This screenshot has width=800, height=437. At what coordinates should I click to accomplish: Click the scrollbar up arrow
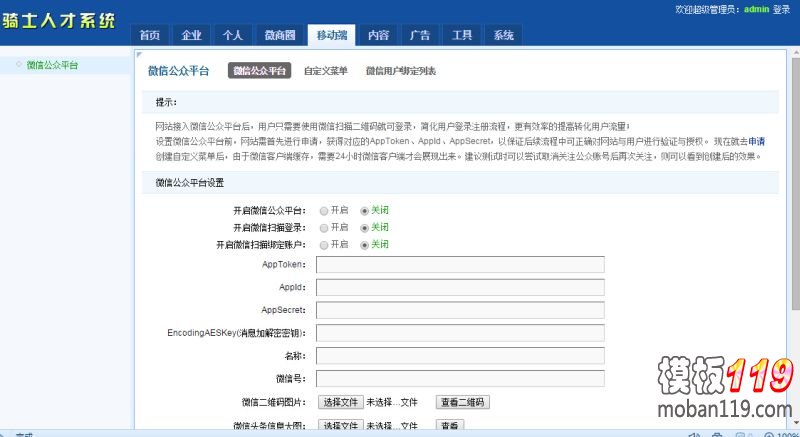tap(796, 53)
